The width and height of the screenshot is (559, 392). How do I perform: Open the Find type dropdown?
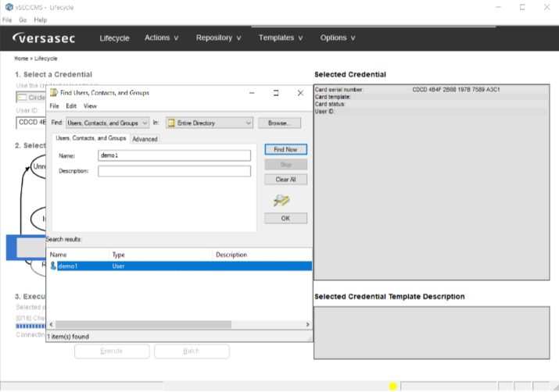107,123
